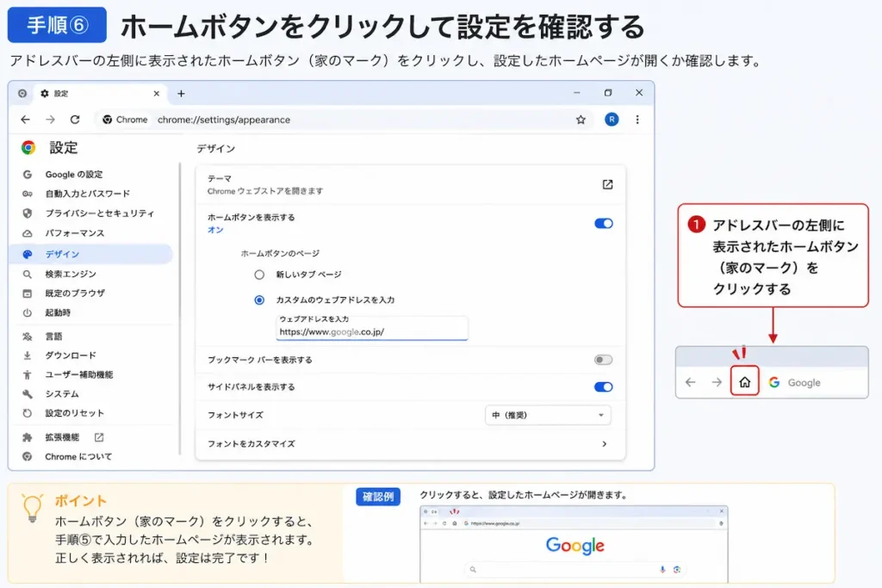This screenshot has width=882, height=588.
Task: Open Google の設定 in sidebar
Action: 74,174
